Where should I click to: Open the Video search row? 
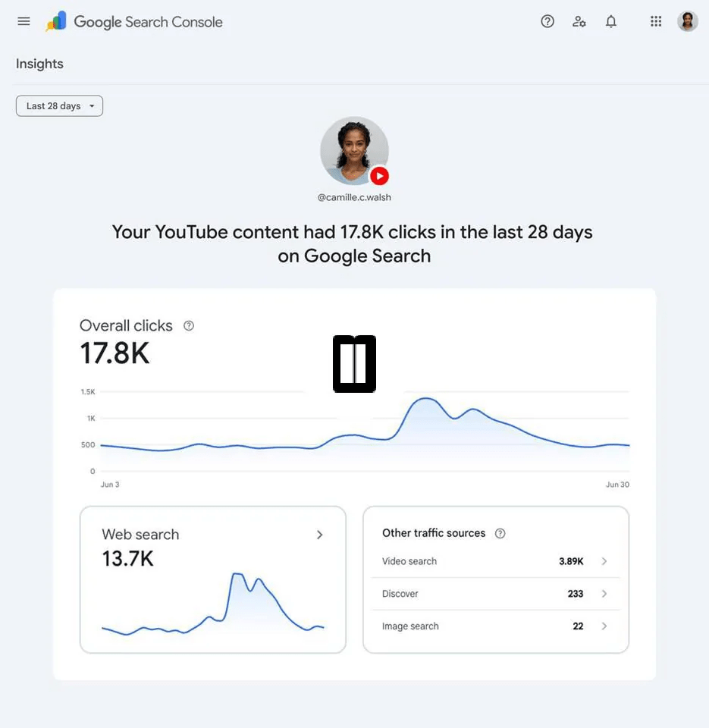[x=495, y=561]
